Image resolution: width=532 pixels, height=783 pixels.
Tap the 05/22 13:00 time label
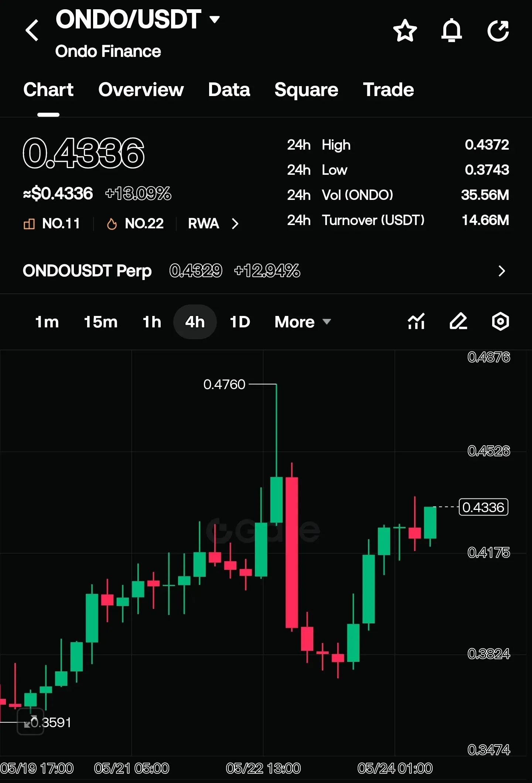pyautogui.click(x=263, y=769)
